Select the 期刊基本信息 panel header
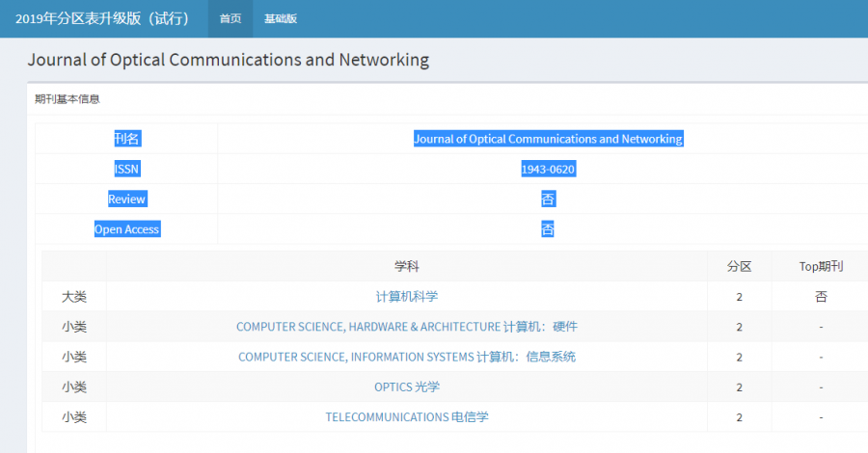Viewport: 868px width, 453px height. coord(68,98)
